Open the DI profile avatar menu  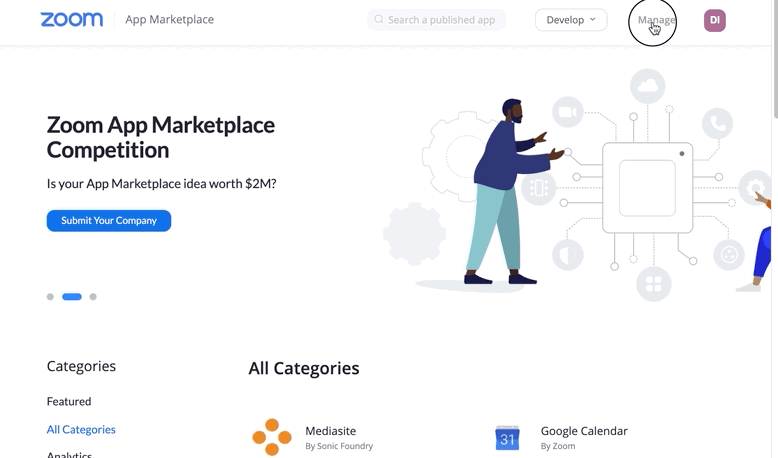(714, 20)
